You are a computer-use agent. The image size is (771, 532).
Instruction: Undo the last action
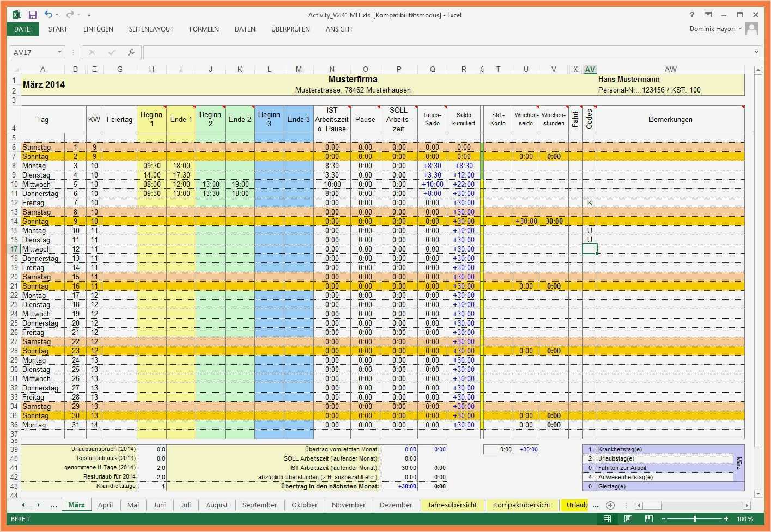(49, 15)
